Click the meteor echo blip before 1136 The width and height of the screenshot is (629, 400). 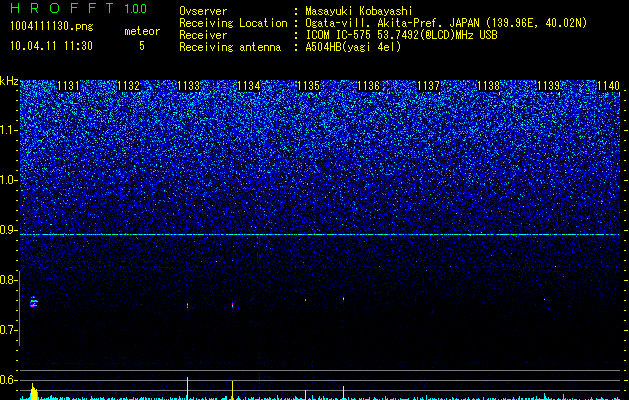click(343, 298)
